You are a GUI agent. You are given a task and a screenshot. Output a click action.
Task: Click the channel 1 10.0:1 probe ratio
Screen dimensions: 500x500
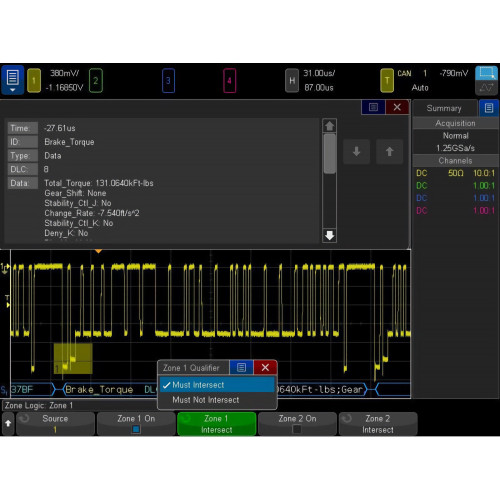[484, 173]
